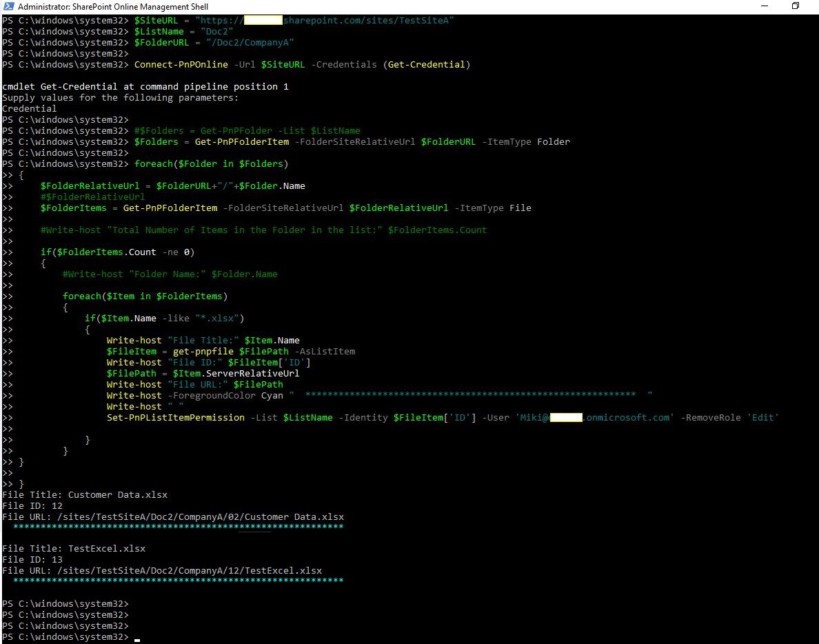This screenshot has width=819, height=644.
Task: Click 'if($FolderItems.Count -ne 0)' condition
Action: [x=117, y=252]
